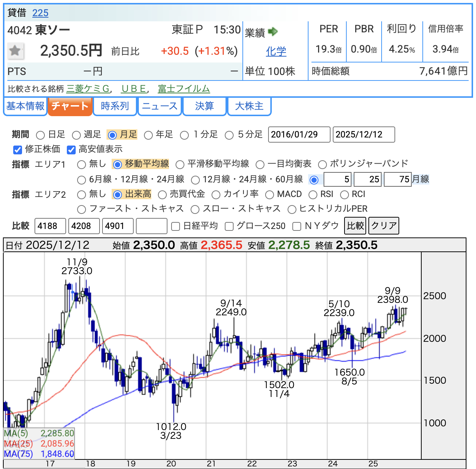Select the 日足 period radio button

pos(40,135)
